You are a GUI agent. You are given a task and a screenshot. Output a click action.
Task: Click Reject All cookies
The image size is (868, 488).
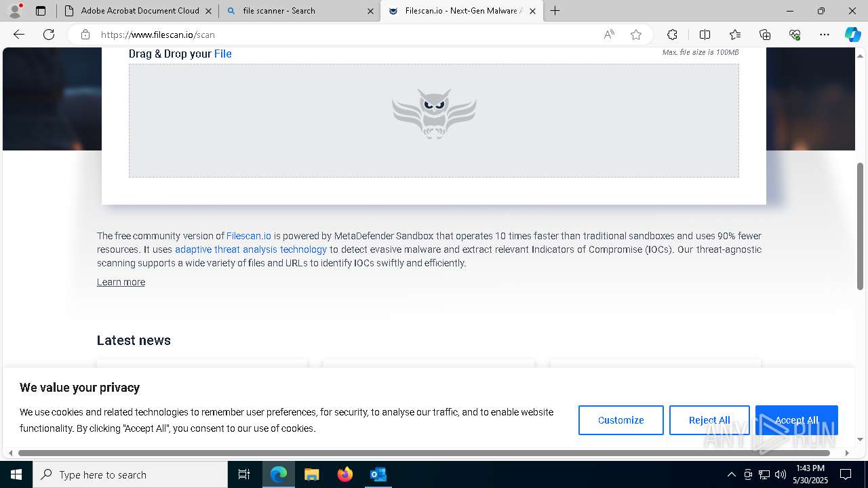coord(709,420)
